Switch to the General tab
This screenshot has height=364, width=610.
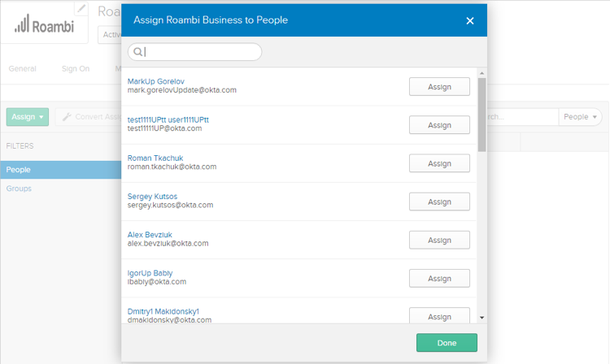[x=22, y=69]
